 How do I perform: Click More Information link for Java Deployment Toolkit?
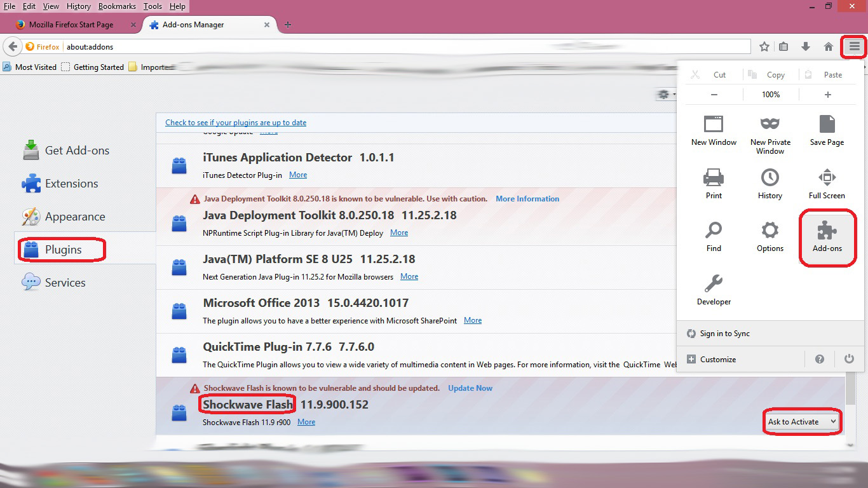point(527,199)
